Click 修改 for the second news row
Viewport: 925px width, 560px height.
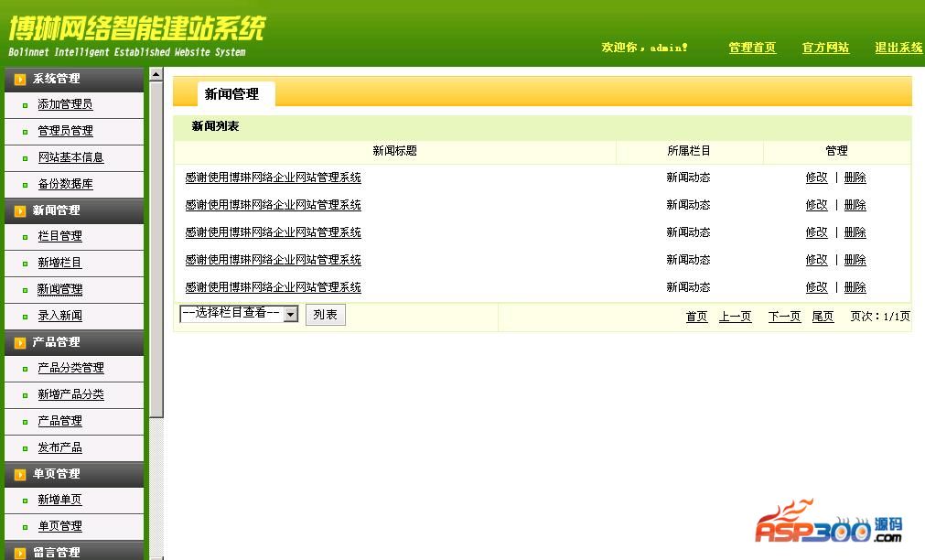[816, 205]
